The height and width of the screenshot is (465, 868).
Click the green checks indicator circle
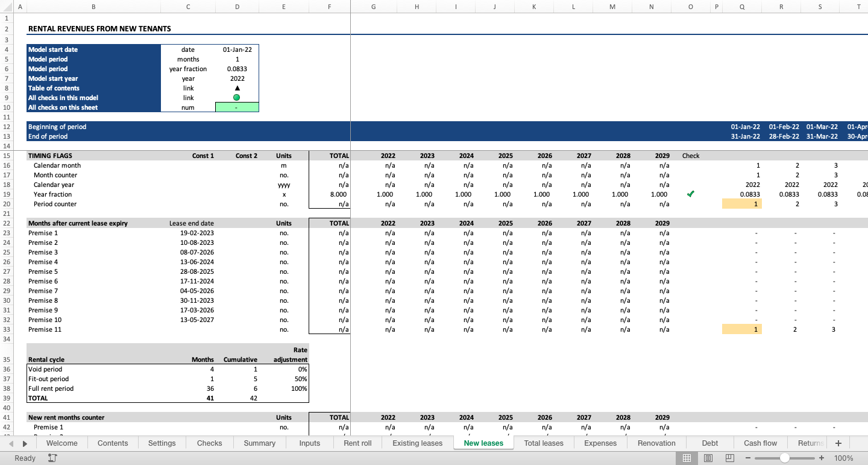[237, 98]
